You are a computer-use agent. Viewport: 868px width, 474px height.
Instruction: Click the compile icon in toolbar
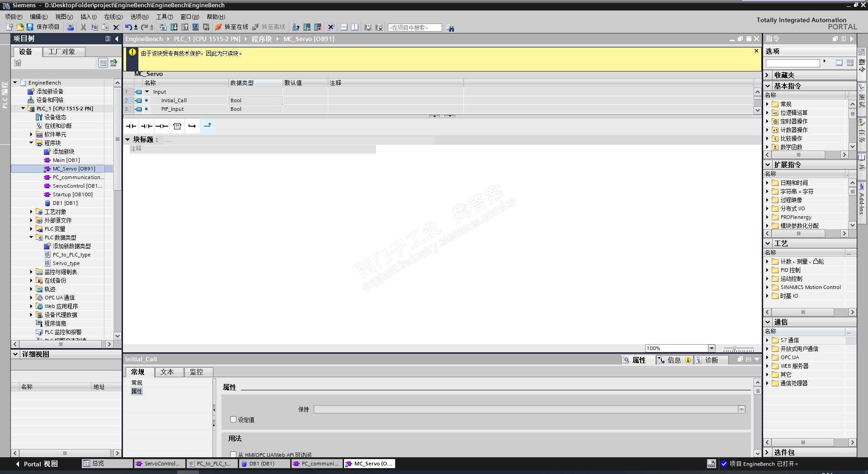[163, 27]
